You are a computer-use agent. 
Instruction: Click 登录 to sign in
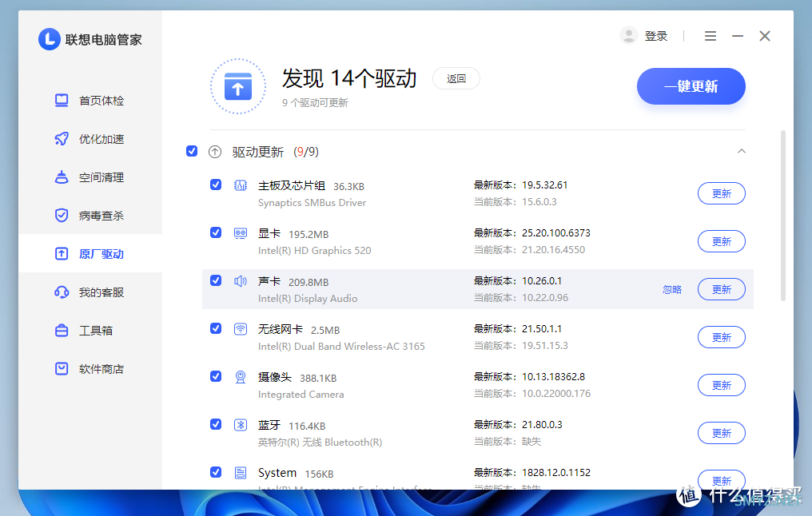coord(655,36)
